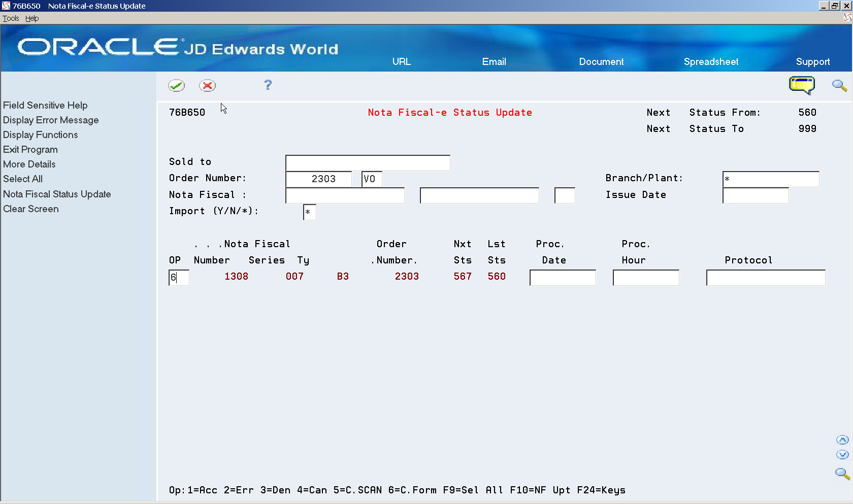
Task: Open the URL link in header
Action: tap(401, 61)
